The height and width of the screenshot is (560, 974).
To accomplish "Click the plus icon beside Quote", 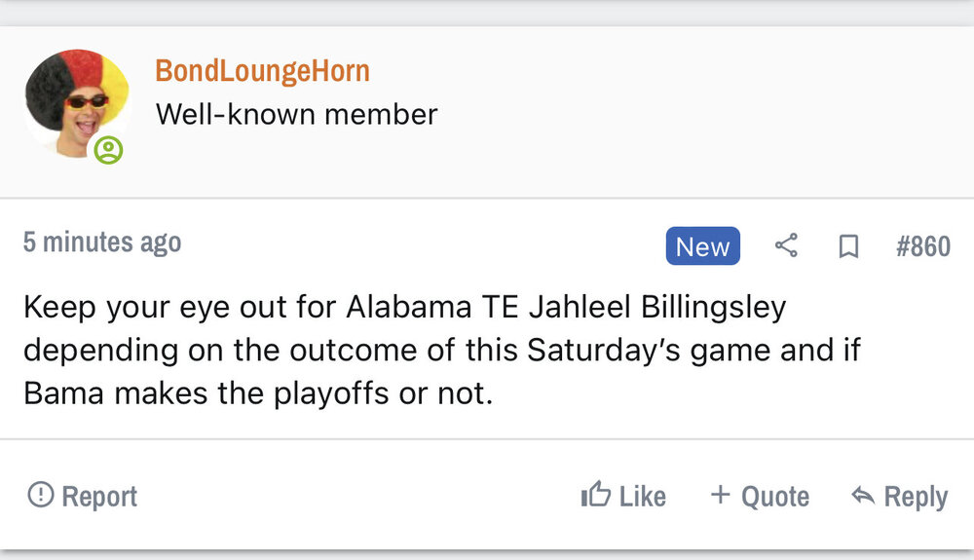I will 720,495.
